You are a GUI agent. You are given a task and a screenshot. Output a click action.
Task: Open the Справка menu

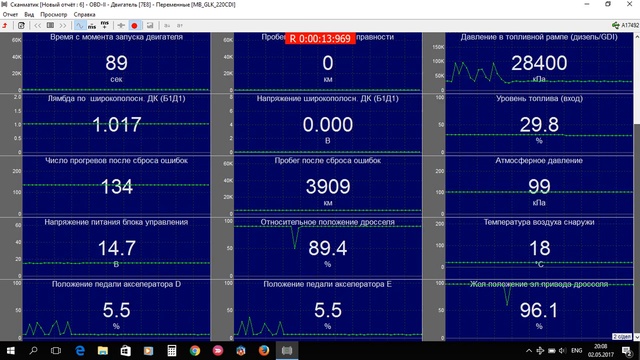[84, 14]
